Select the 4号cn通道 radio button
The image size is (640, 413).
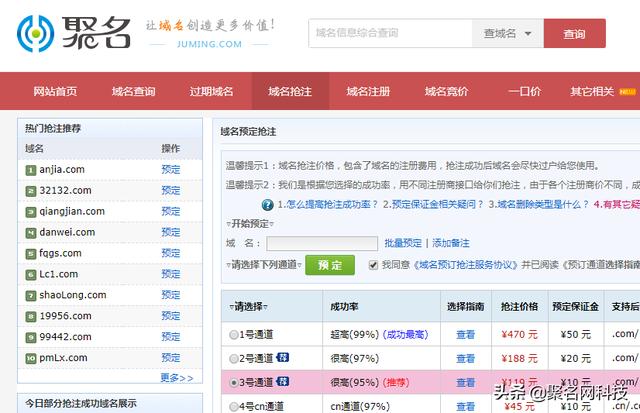[x=234, y=407]
